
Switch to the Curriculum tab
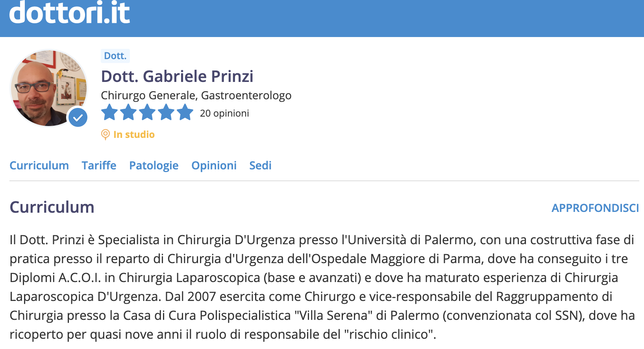coord(39,165)
